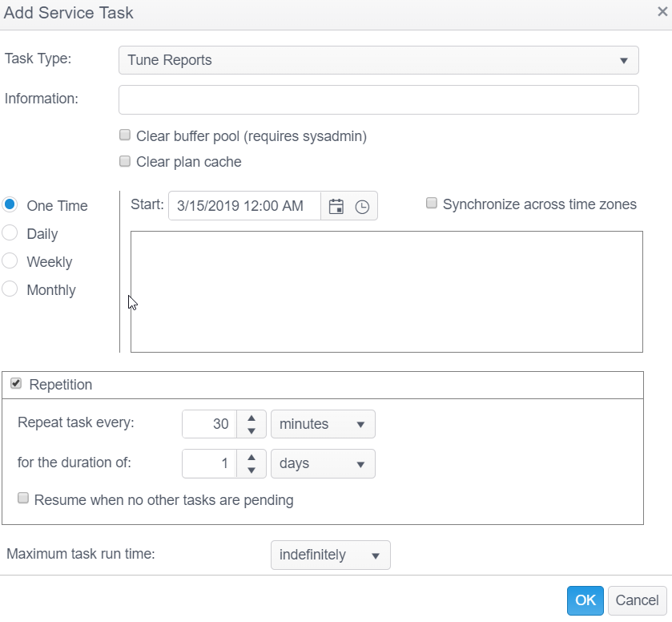This screenshot has width=672, height=622.
Task: Check the Clear plan cache option
Action: coord(124,161)
